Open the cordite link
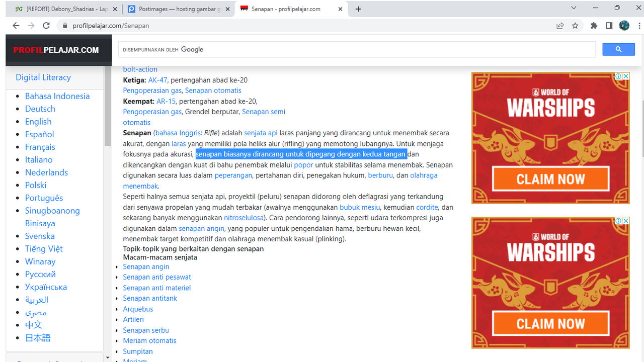Screen dimensions: 644x362 (x=427, y=207)
